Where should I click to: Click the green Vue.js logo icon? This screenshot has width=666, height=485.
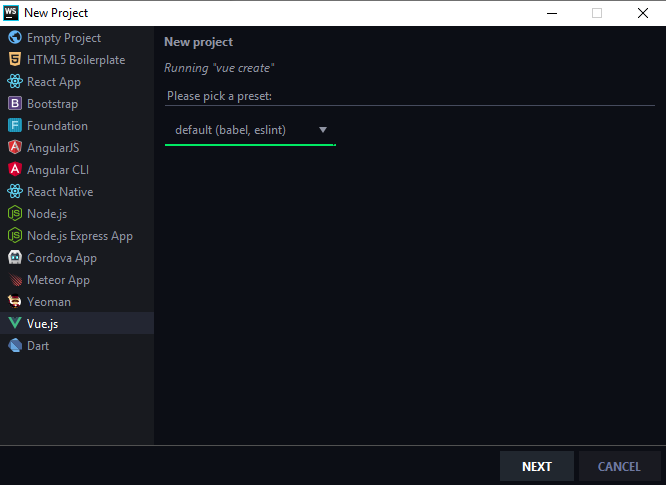[x=15, y=323]
